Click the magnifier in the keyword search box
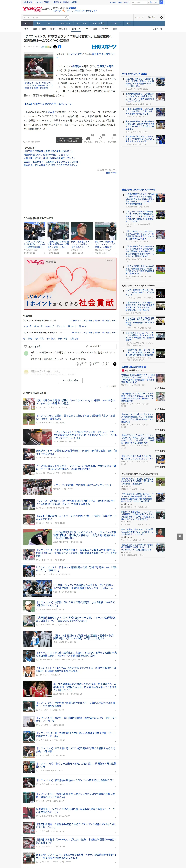This screenshot has width=186, height=868. click(66, 17)
